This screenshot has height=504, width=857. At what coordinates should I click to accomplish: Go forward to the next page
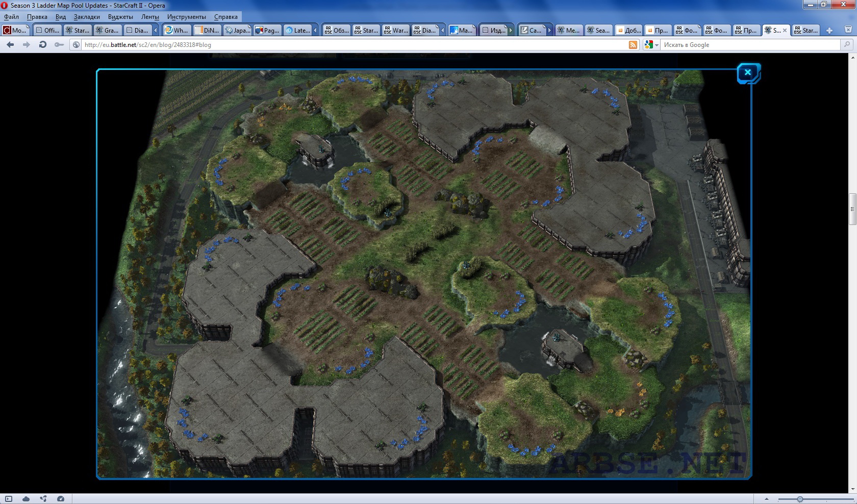(26, 45)
